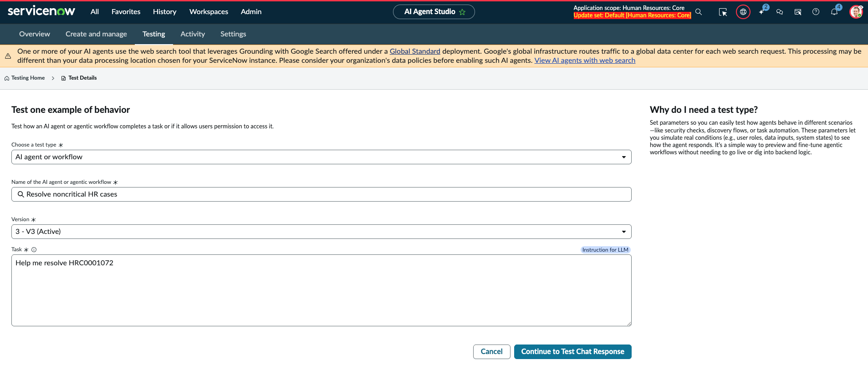Click the search magnifier in agent name field
This screenshot has height=375, width=868.
pyautogui.click(x=20, y=194)
